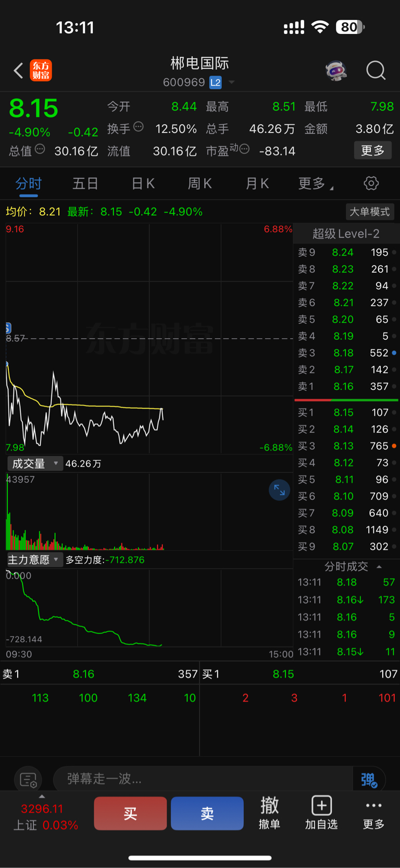Tap the blue 卖 sell button
The width and height of the screenshot is (400, 868).
coord(207,813)
